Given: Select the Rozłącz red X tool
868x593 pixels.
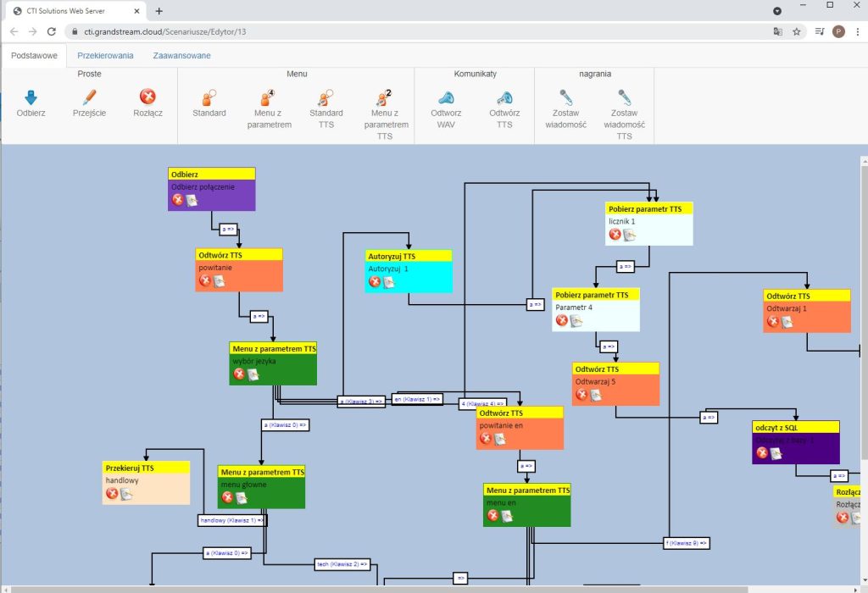Looking at the screenshot, I should click(x=147, y=97).
